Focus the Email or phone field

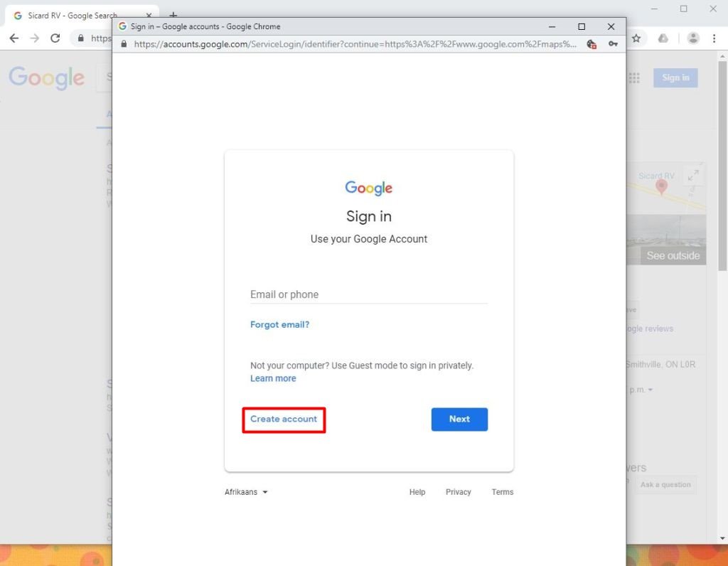(368, 294)
